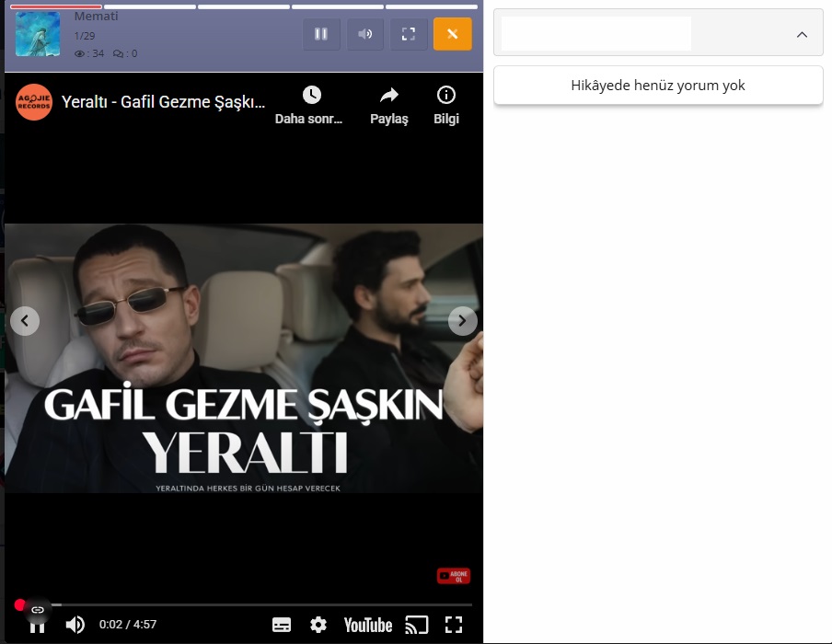
Task: Toggle subtitles in the YouTube player
Action: click(x=282, y=625)
